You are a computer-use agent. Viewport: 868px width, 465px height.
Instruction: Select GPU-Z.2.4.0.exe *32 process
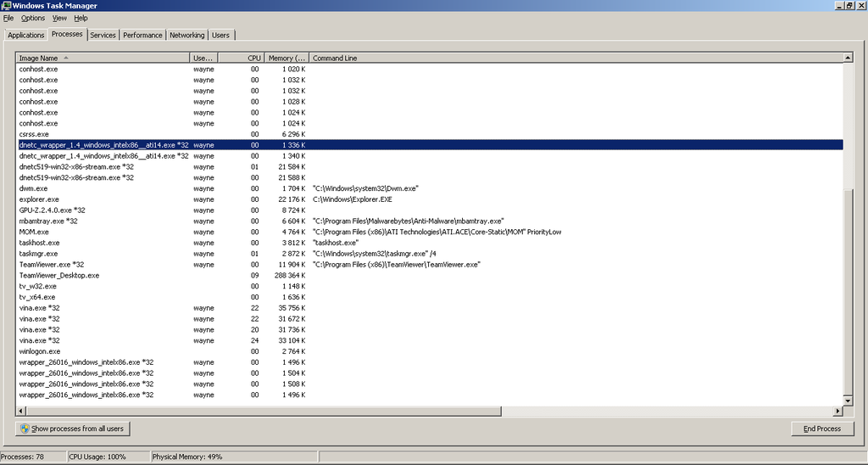(430, 210)
